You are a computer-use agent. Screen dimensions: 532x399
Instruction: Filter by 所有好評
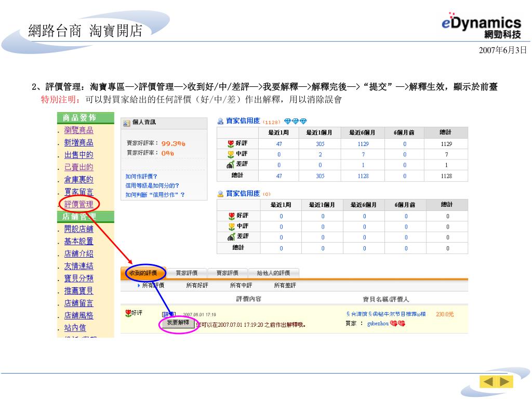point(197,285)
